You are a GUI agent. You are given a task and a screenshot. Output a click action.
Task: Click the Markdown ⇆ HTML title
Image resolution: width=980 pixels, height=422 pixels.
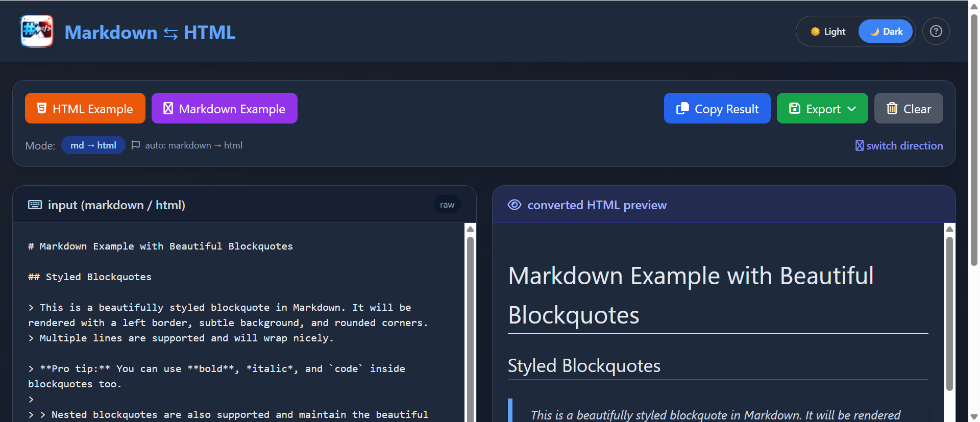150,32
